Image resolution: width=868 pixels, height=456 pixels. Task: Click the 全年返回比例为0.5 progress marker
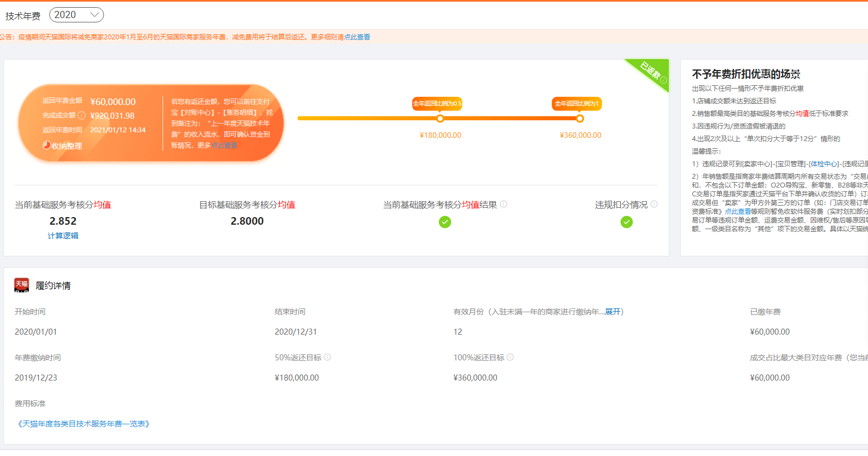point(440,119)
